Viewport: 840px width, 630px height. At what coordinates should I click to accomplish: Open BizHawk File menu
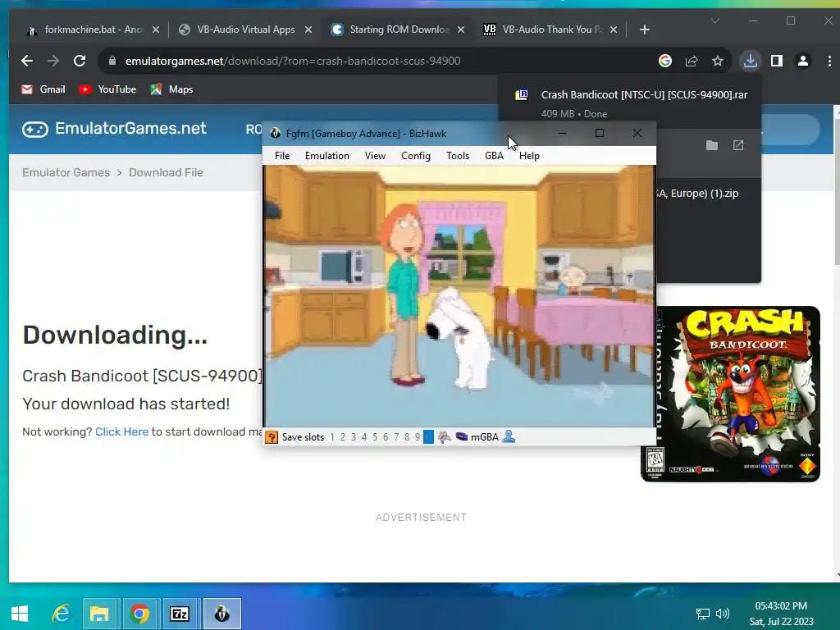[x=282, y=156]
